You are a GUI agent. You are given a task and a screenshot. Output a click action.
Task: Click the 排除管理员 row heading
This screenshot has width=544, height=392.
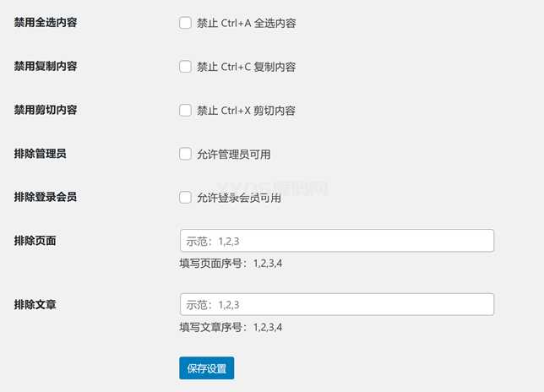41,153
